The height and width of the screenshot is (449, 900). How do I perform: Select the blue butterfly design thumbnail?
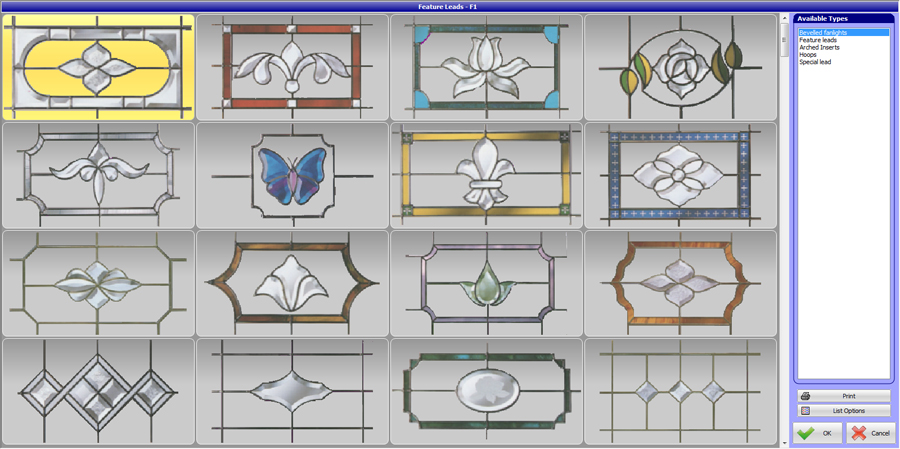(292, 176)
